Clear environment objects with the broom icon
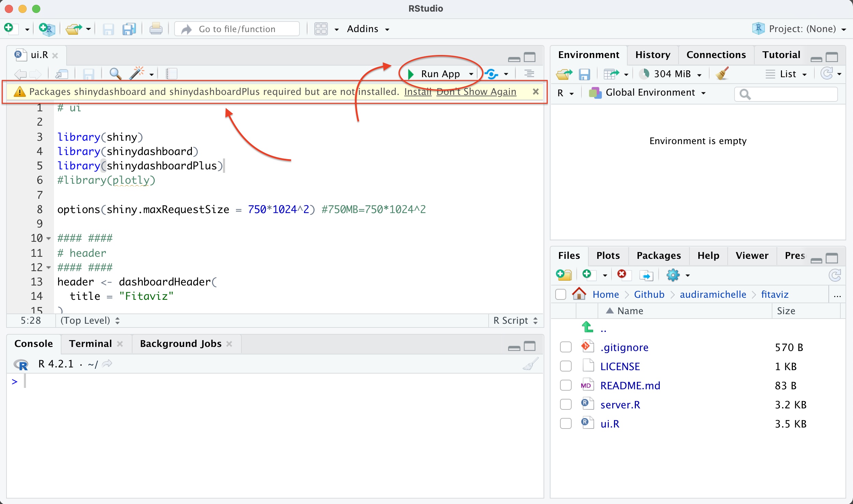Image resolution: width=853 pixels, height=504 pixels. coord(722,74)
